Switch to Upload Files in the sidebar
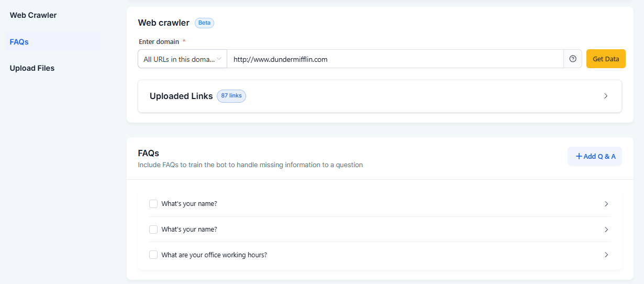The width and height of the screenshot is (644, 284). click(32, 68)
